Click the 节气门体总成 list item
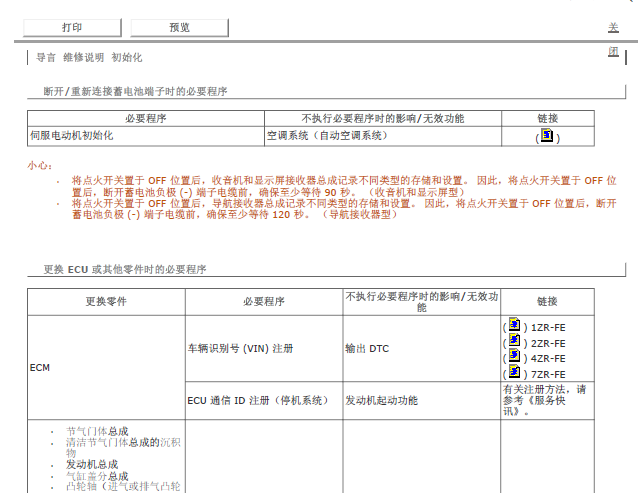The height and width of the screenshot is (493, 638). point(97,431)
